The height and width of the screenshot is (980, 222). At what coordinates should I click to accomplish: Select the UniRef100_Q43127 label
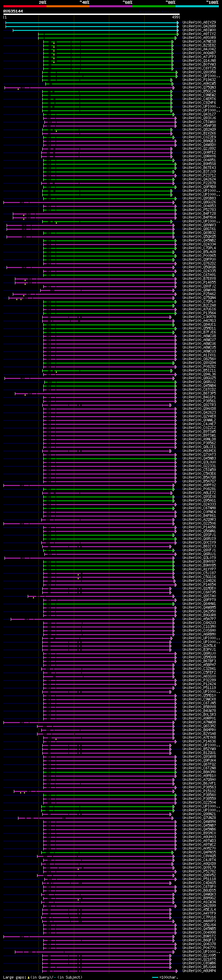click(199, 114)
